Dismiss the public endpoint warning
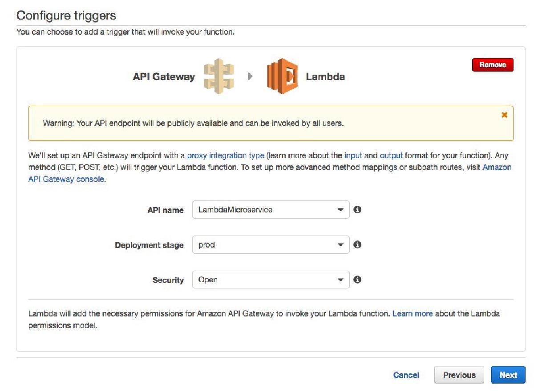 coord(504,115)
